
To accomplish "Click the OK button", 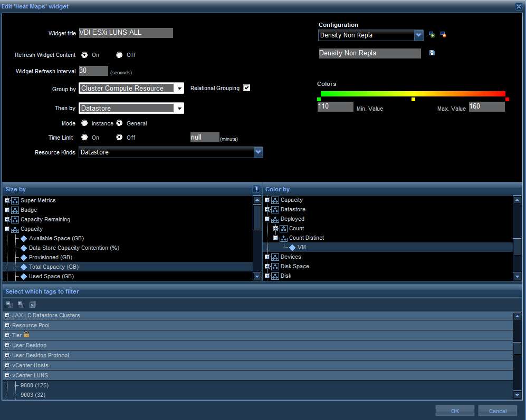I will [455, 411].
